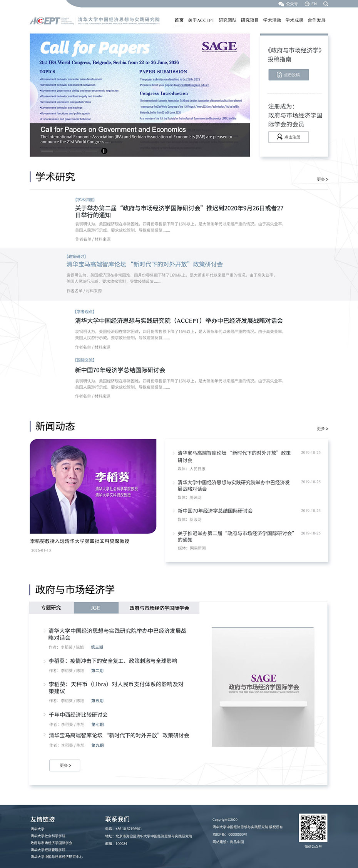
Task: Open 研究团队 navigation item
Action: pyautogui.click(x=228, y=20)
